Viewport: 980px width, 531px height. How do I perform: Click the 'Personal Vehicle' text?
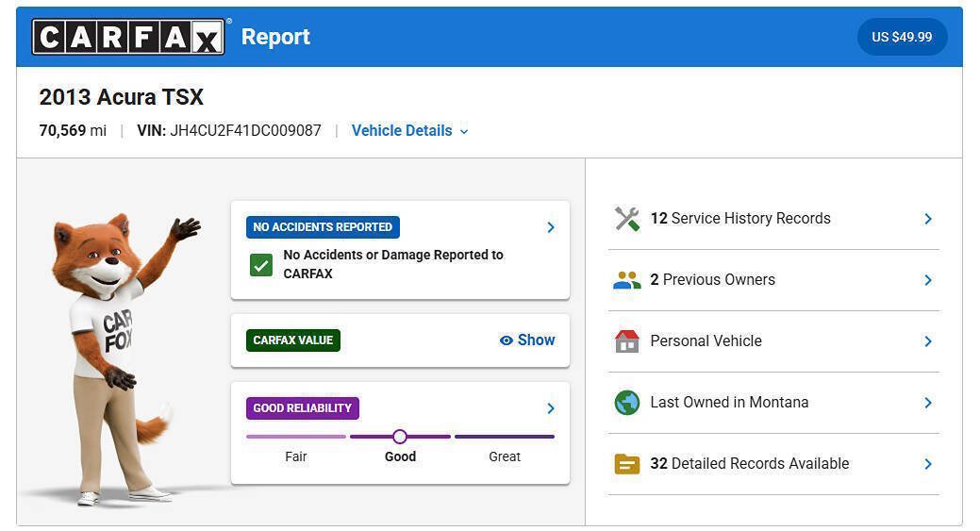(706, 341)
